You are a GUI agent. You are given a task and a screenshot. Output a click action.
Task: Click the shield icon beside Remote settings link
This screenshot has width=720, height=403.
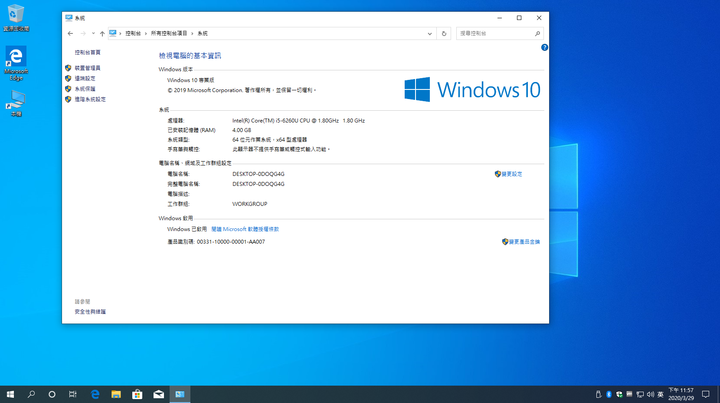[68, 78]
